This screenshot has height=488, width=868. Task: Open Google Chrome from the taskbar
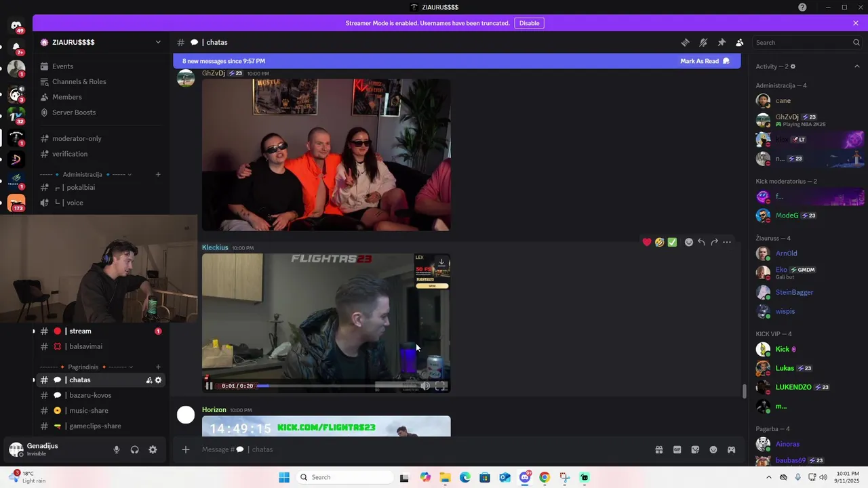point(545,477)
